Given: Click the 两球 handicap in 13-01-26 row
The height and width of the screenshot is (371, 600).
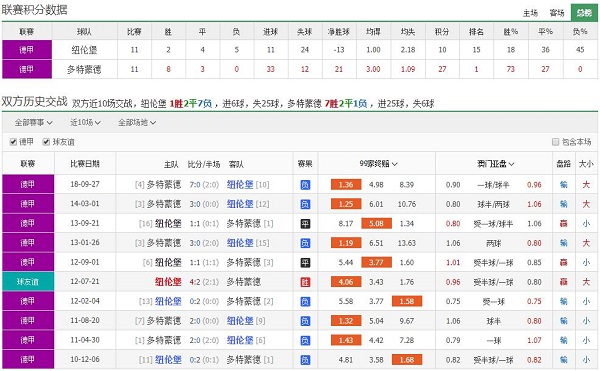Looking at the screenshot, I should [493, 243].
